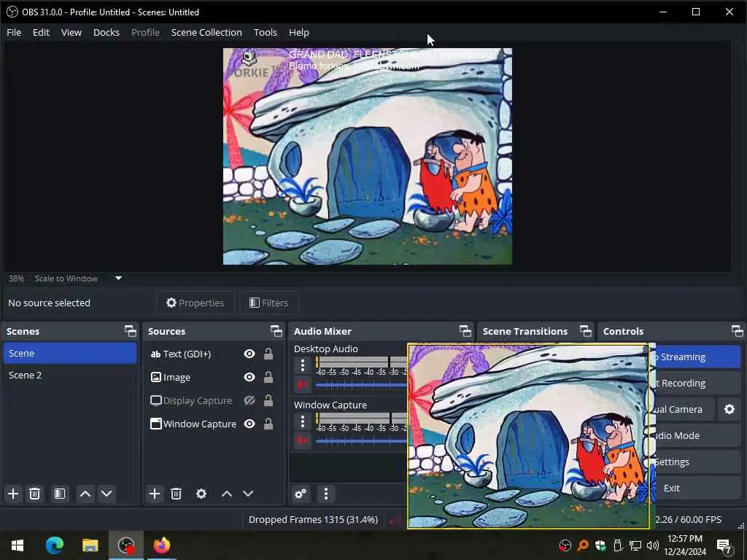Open notification center in taskbar
The width and height of the screenshot is (747, 560).
coord(724,545)
